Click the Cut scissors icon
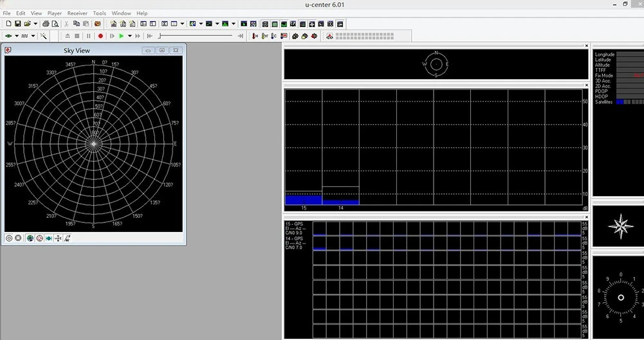644x340 pixels. tap(66, 24)
